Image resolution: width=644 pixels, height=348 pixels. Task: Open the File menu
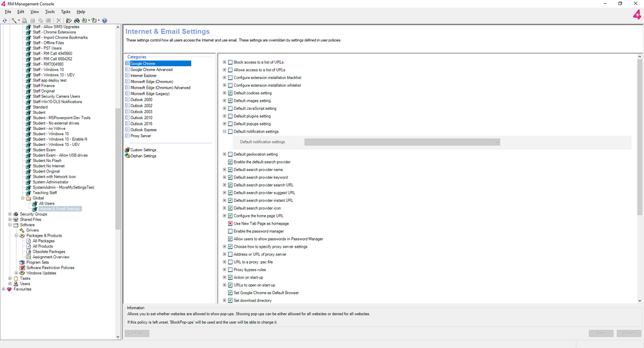[x=8, y=12]
